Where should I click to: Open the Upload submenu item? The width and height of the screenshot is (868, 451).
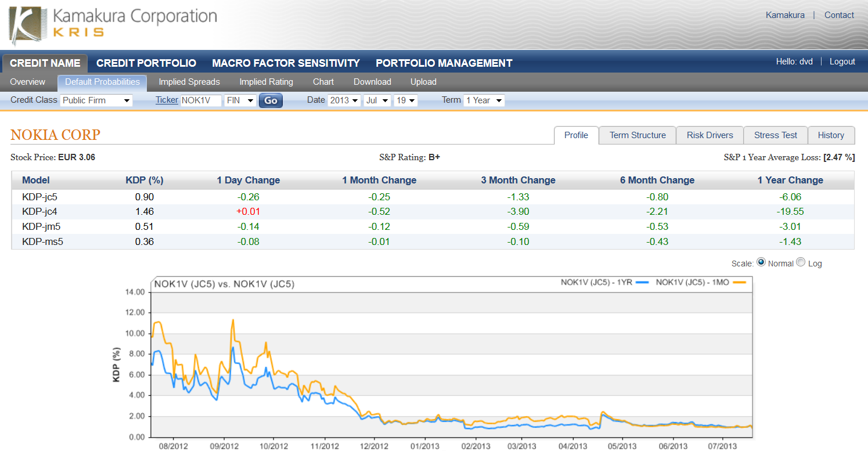pyautogui.click(x=423, y=82)
